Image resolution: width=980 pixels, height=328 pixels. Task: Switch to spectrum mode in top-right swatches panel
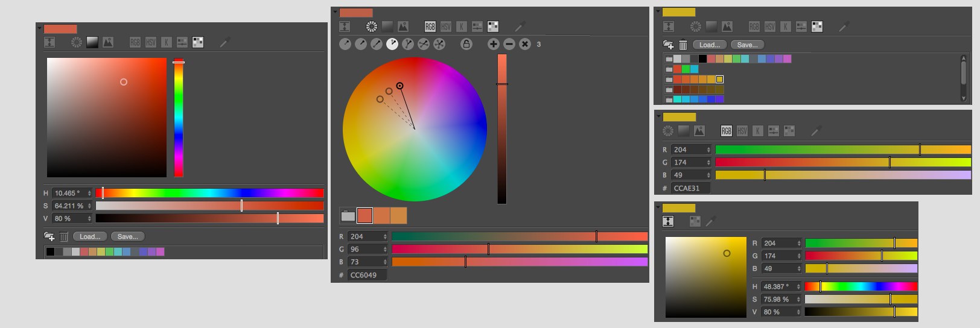pos(711,27)
